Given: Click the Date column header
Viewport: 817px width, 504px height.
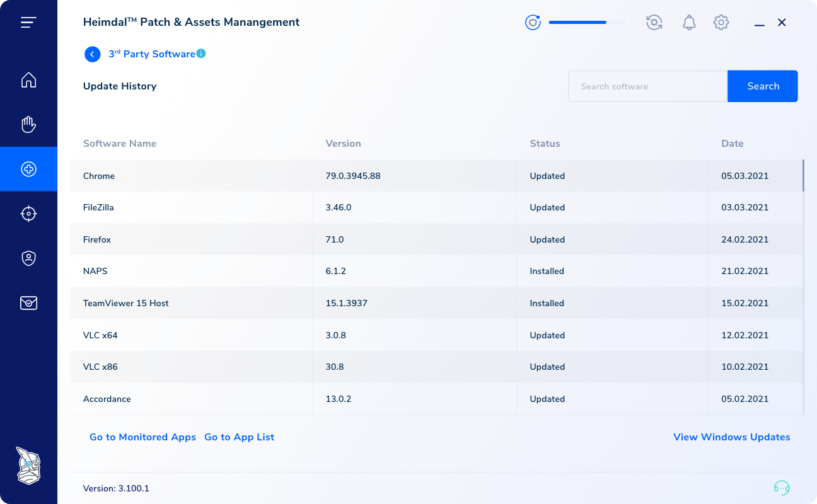Looking at the screenshot, I should click(733, 144).
